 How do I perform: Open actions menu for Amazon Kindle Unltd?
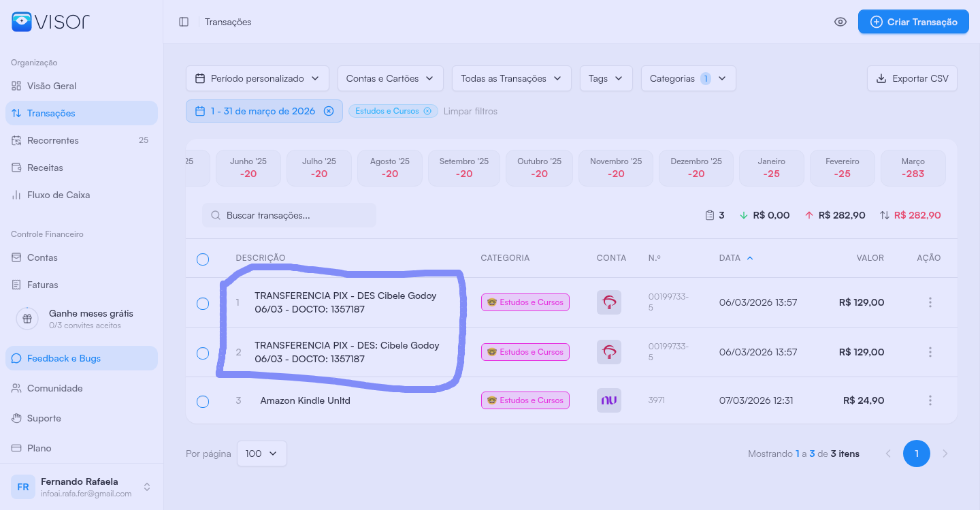[x=930, y=400]
